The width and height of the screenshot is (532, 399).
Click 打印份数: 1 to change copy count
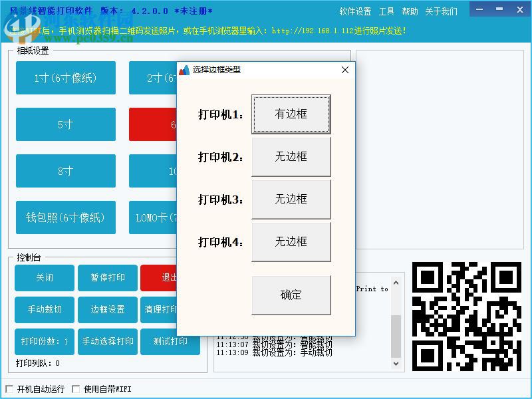point(44,342)
